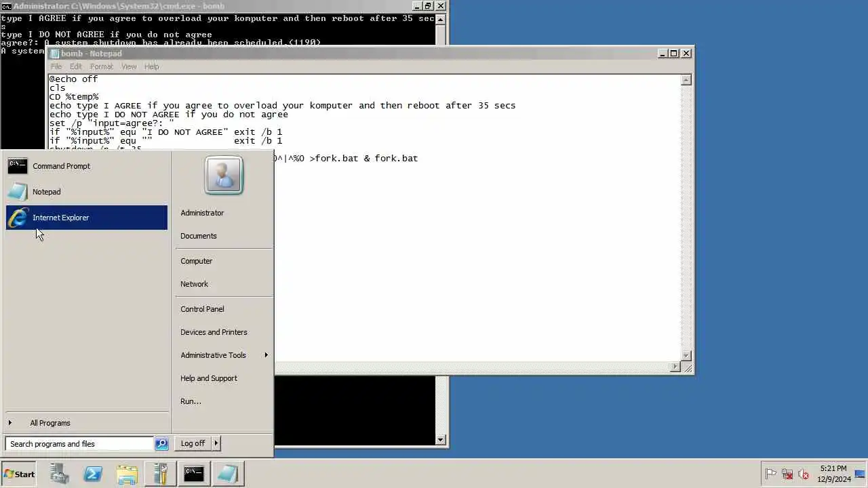Close the bomb - Notepad window
The image size is (868, 488).
pos(686,53)
